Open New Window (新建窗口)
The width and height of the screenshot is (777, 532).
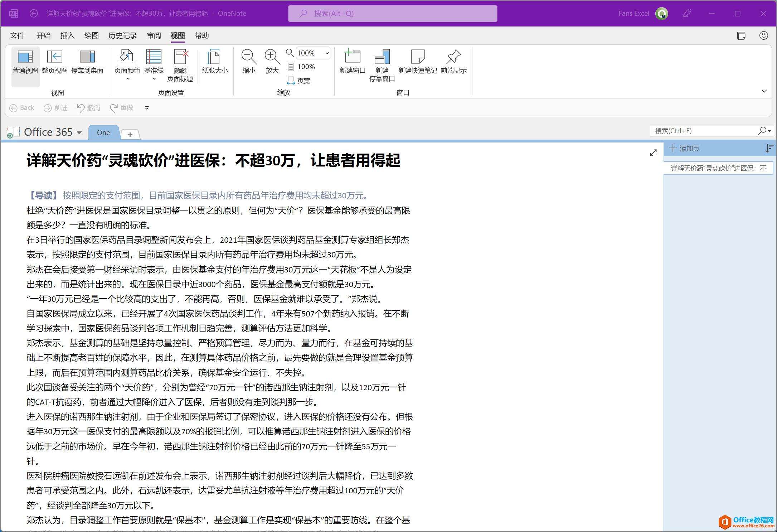click(353, 62)
